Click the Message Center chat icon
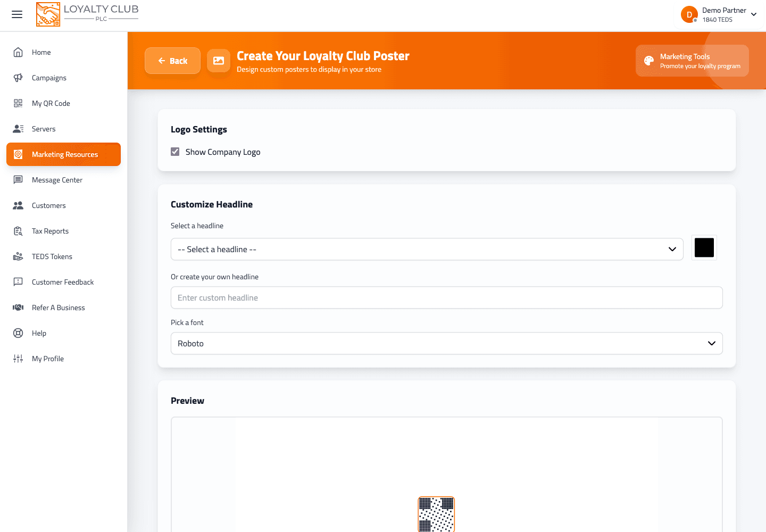This screenshot has height=532, width=766. pos(18,180)
